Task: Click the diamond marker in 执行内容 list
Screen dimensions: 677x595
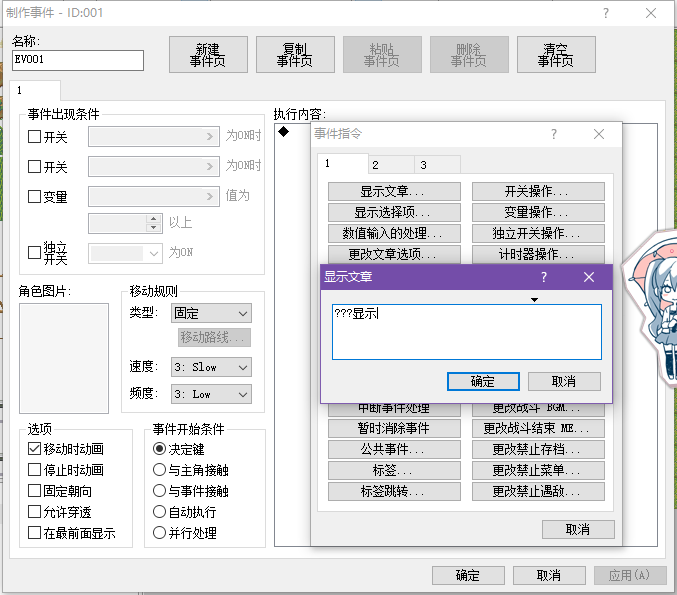Action: coord(284,131)
